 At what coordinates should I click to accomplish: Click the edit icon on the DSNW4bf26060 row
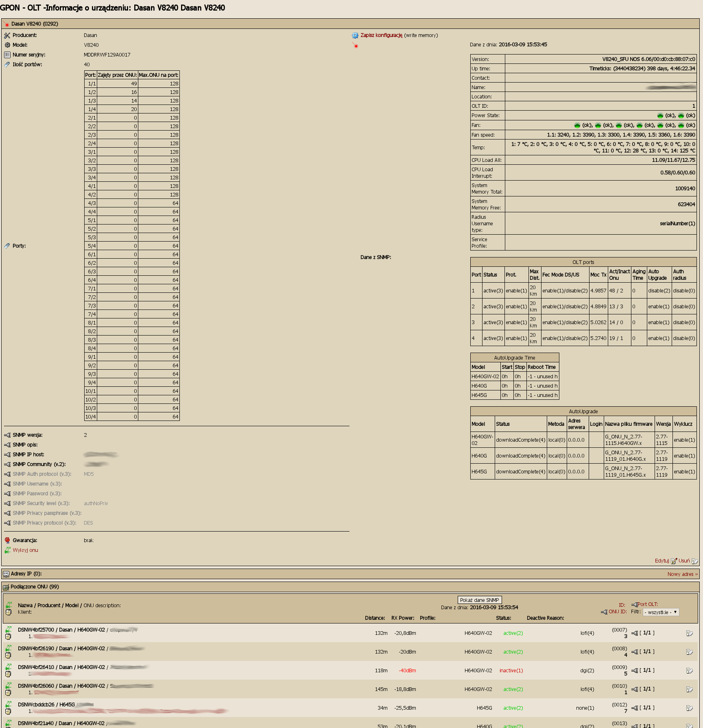689,689
